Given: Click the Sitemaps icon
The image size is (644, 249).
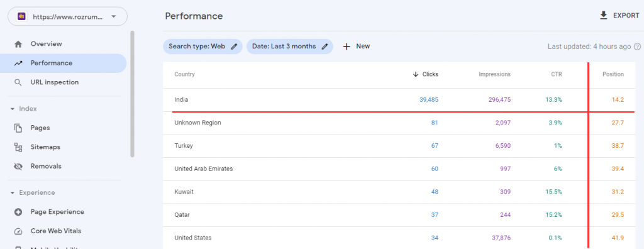Looking at the screenshot, I should point(18,147).
